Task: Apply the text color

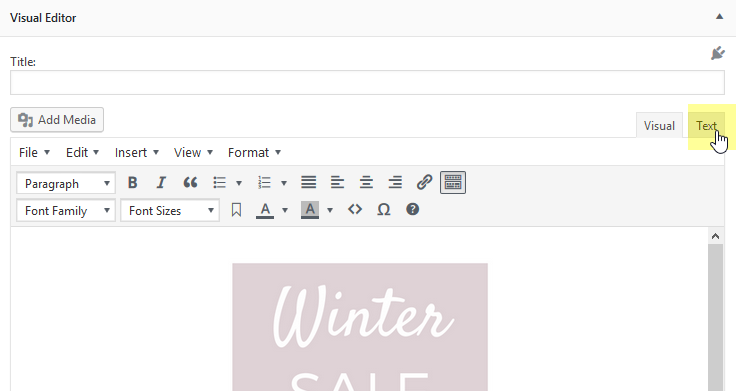Action: coord(265,210)
